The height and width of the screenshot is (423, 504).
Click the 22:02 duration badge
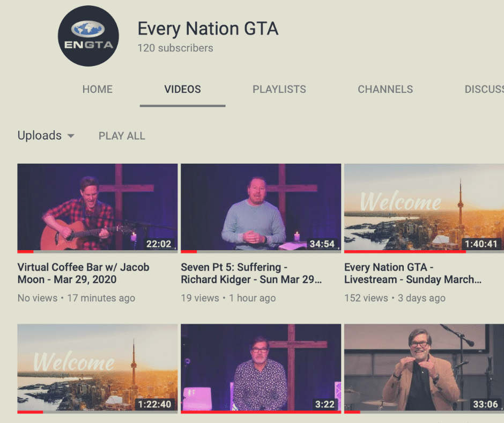click(159, 244)
